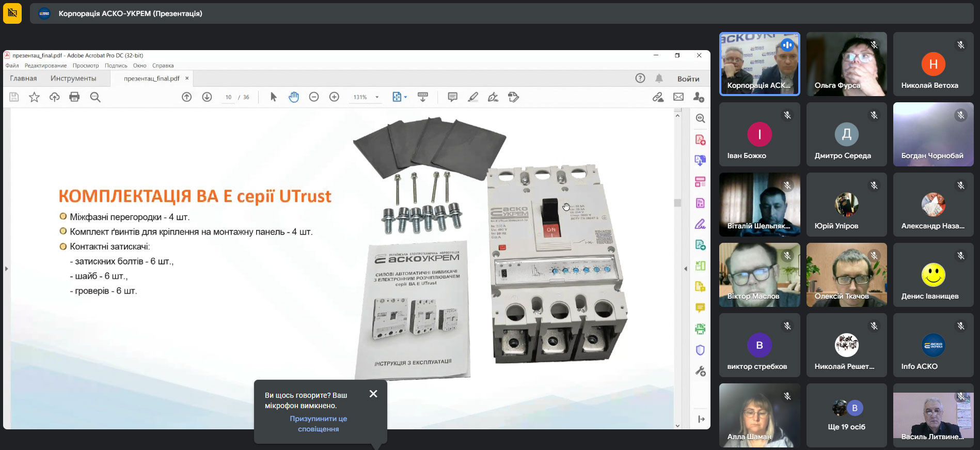Image resolution: width=980 pixels, height=450 pixels.
Task: Open the search tool in right pane
Action: pyautogui.click(x=700, y=118)
